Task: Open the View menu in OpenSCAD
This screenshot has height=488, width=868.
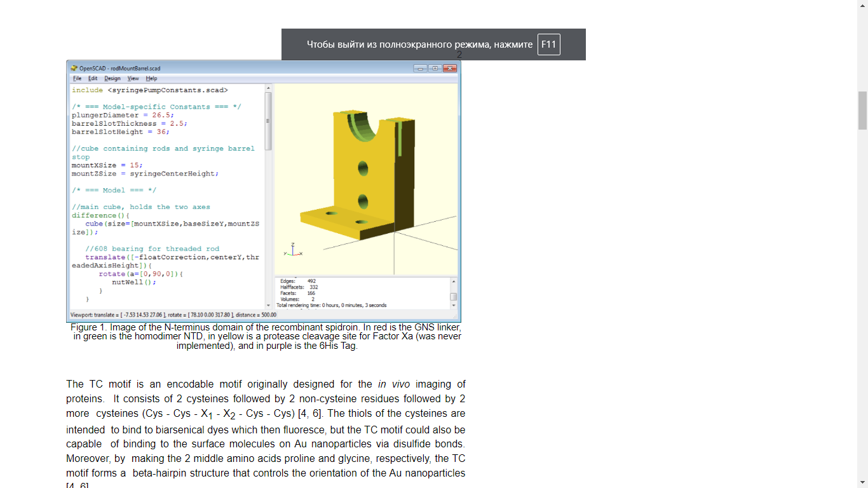Action: click(x=133, y=78)
